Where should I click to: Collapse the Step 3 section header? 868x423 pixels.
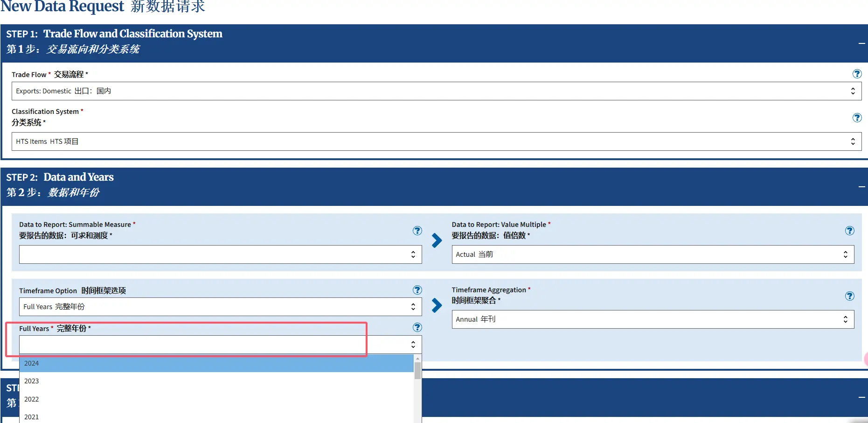pyautogui.click(x=861, y=397)
